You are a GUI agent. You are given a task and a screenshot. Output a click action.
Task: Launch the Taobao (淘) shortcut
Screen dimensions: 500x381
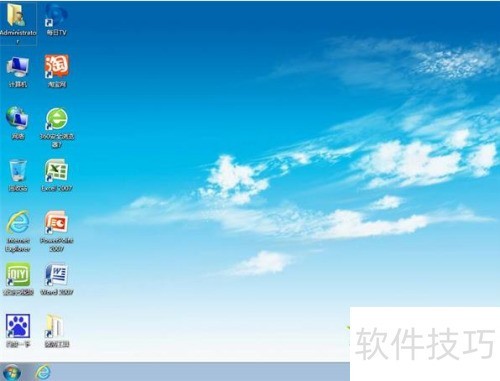(57, 67)
